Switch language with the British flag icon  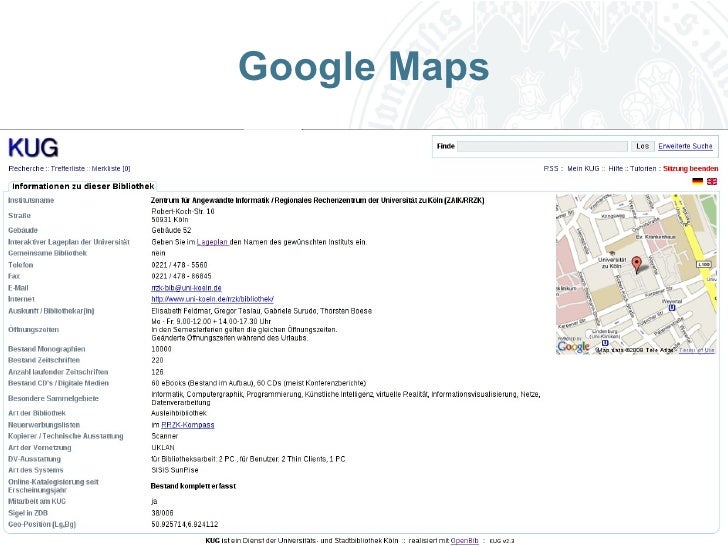pos(712,182)
